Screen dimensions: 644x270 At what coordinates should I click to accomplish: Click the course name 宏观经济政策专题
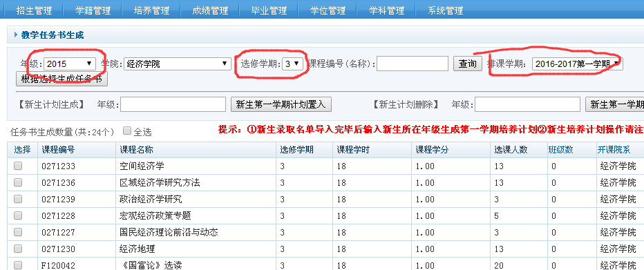155,216
